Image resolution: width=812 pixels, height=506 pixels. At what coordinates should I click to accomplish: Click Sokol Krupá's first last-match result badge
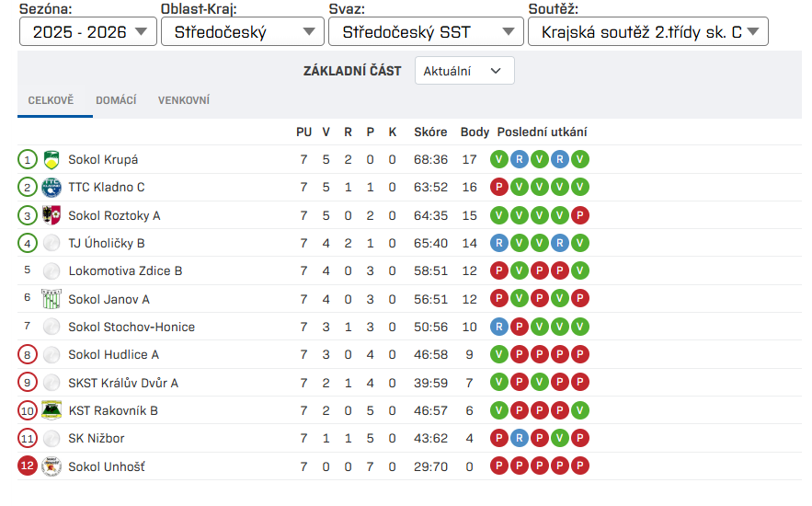coord(498,159)
